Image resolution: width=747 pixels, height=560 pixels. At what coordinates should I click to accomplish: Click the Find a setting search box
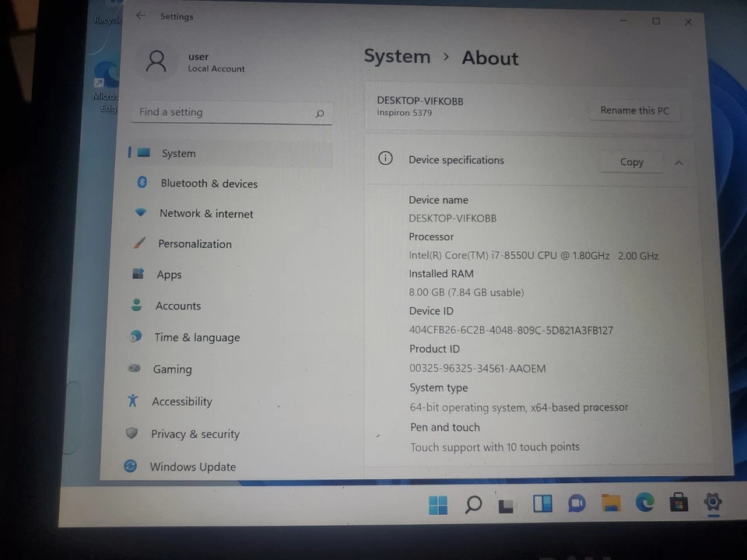(232, 113)
